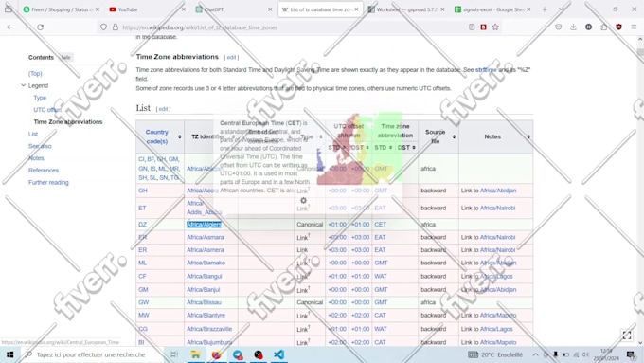
Task: Switch to the Worksheet gspread tab
Action: [402, 9]
